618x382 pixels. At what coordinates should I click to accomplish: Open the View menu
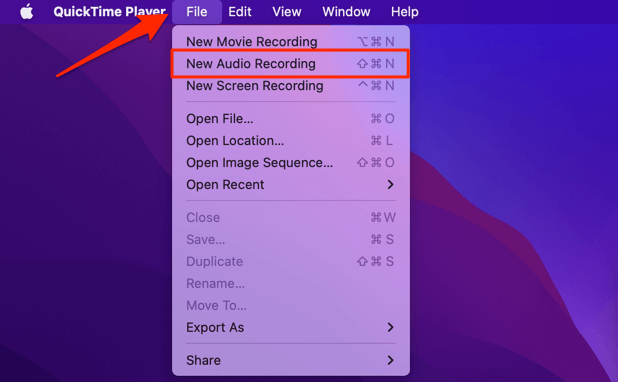point(287,12)
